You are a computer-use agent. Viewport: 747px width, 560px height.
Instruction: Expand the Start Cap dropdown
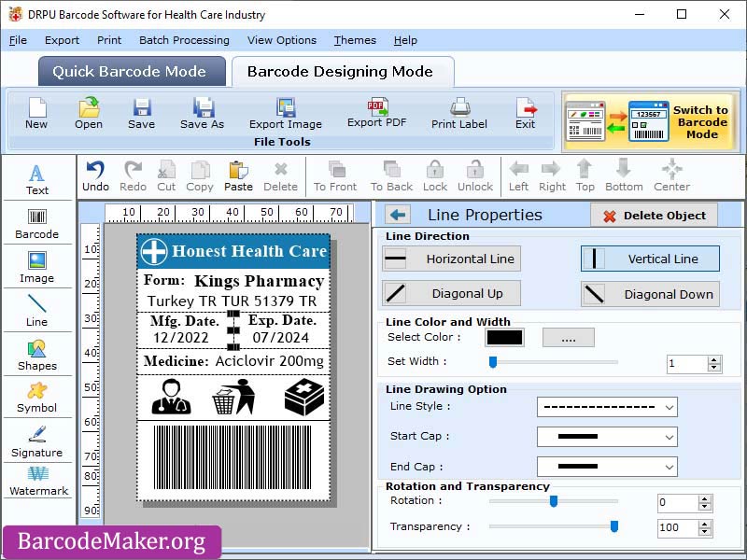pos(607,437)
